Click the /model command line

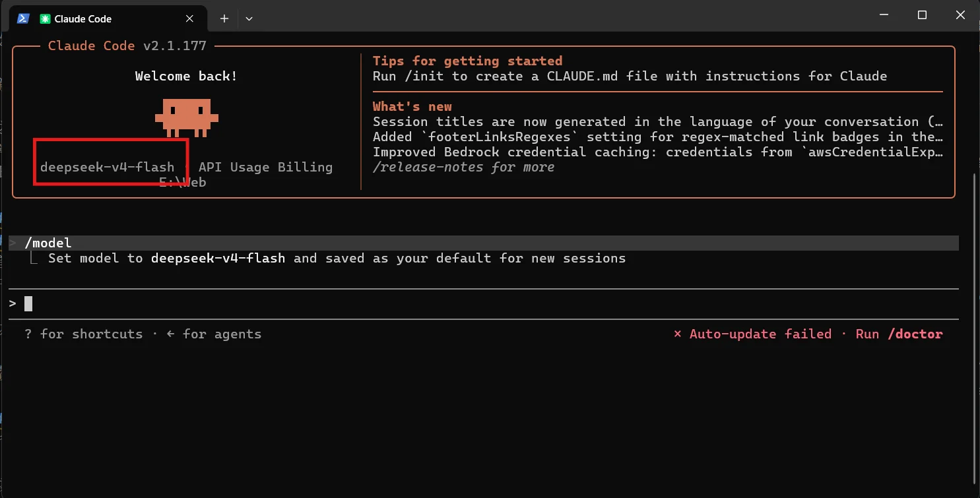pos(484,243)
